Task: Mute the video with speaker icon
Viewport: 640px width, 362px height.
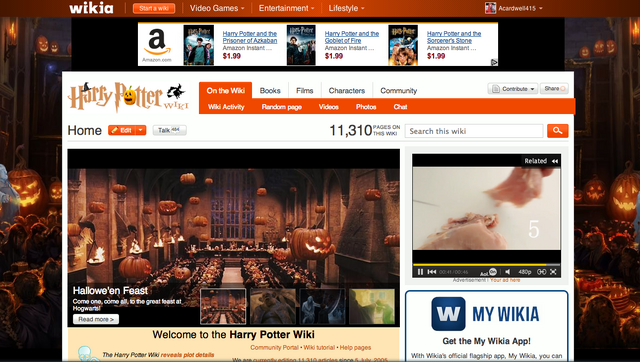Action: [x=508, y=272]
